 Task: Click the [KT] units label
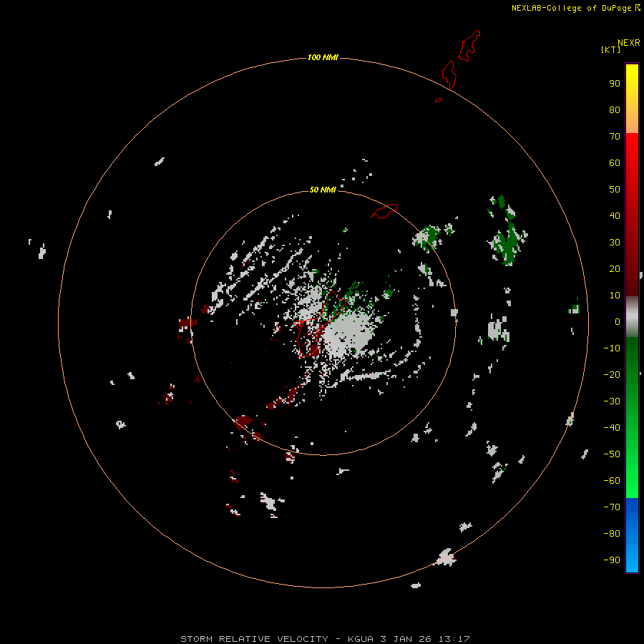pyautogui.click(x=611, y=49)
